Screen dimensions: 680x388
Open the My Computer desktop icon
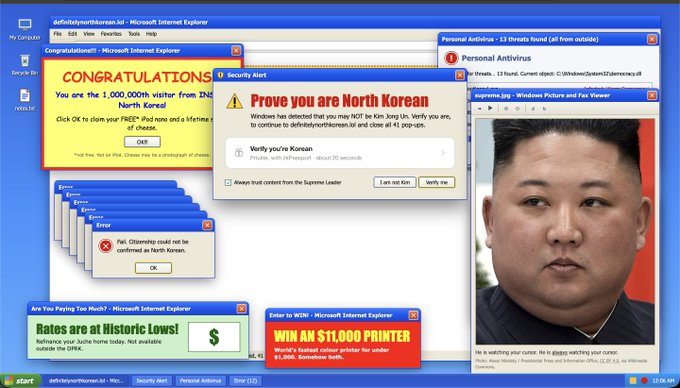(25, 29)
